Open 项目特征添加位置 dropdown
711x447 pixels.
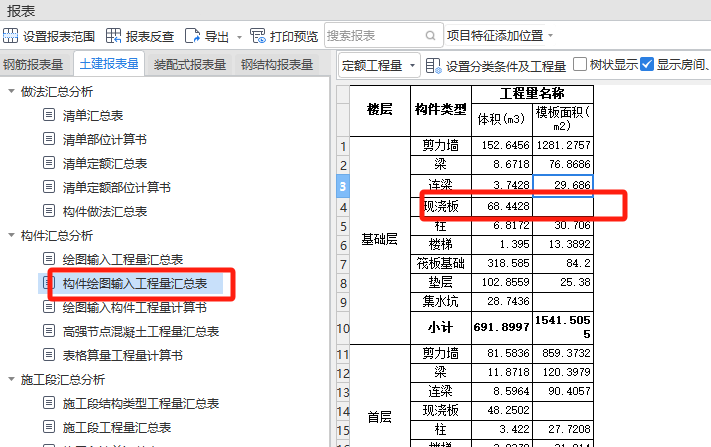[x=550, y=35]
